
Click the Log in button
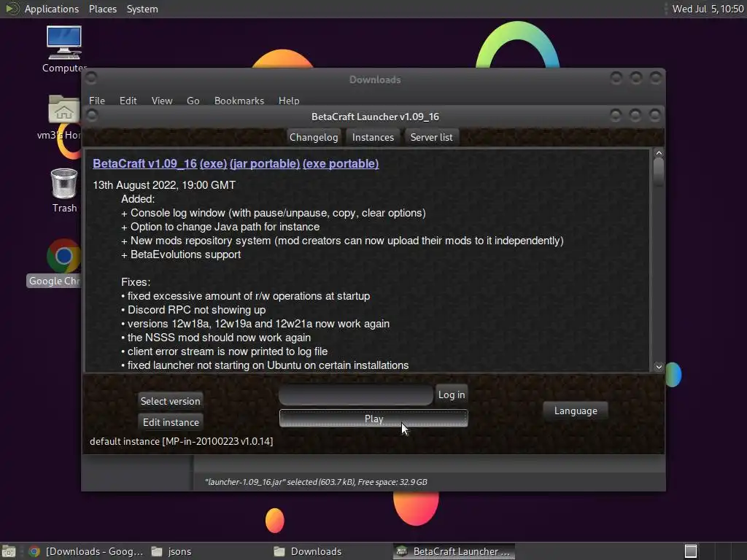point(452,394)
